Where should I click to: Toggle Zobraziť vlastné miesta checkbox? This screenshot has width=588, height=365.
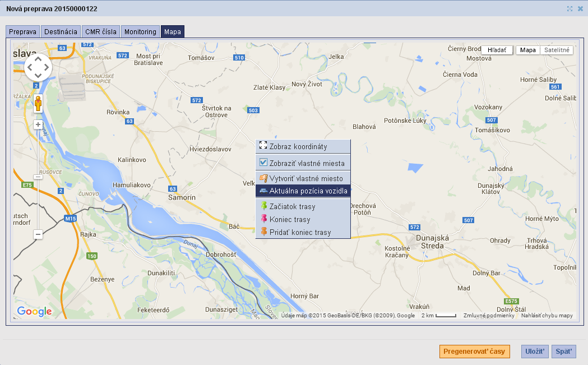pyautogui.click(x=263, y=163)
